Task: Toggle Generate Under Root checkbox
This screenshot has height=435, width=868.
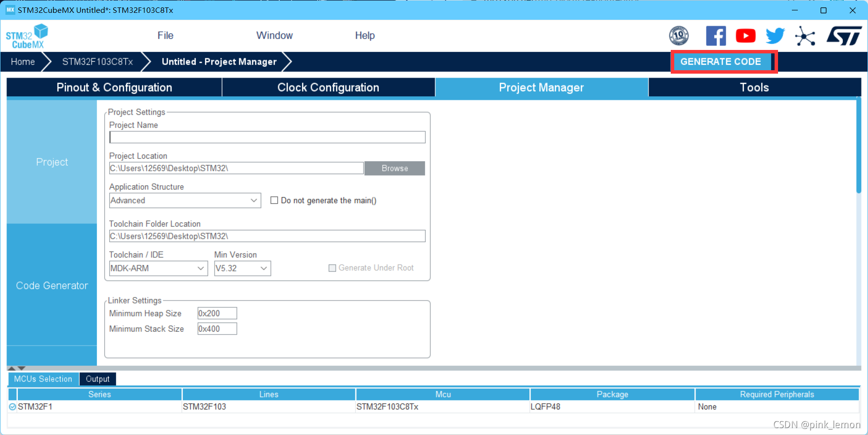Action: pos(332,268)
